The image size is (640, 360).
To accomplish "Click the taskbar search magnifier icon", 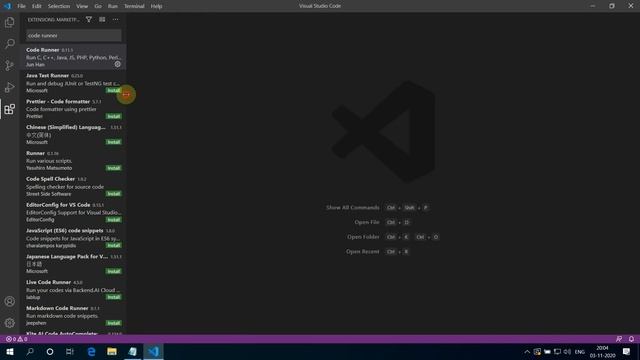I will (30, 351).
